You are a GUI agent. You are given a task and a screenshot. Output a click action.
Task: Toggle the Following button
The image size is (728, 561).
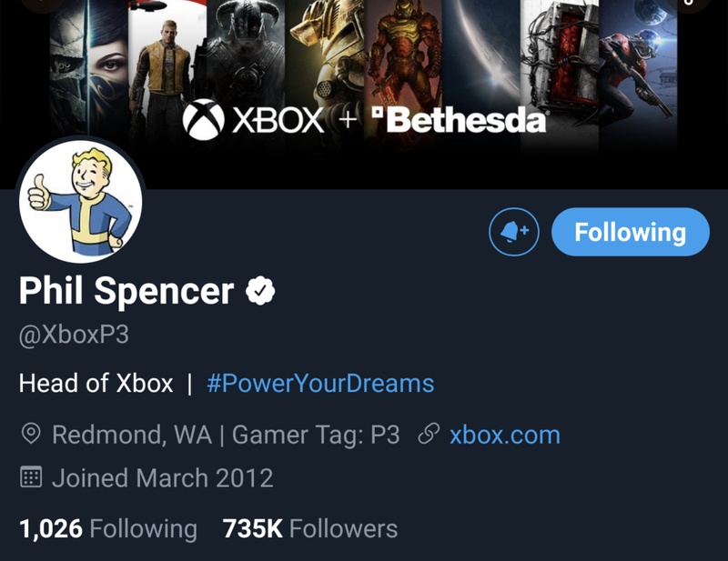click(x=630, y=233)
